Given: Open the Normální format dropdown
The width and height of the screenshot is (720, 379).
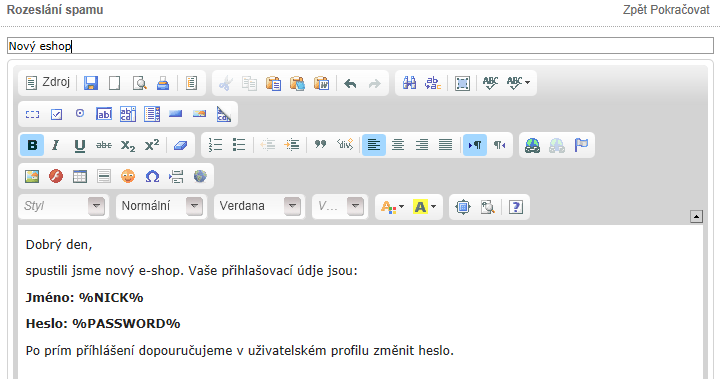Looking at the screenshot, I should [161, 206].
